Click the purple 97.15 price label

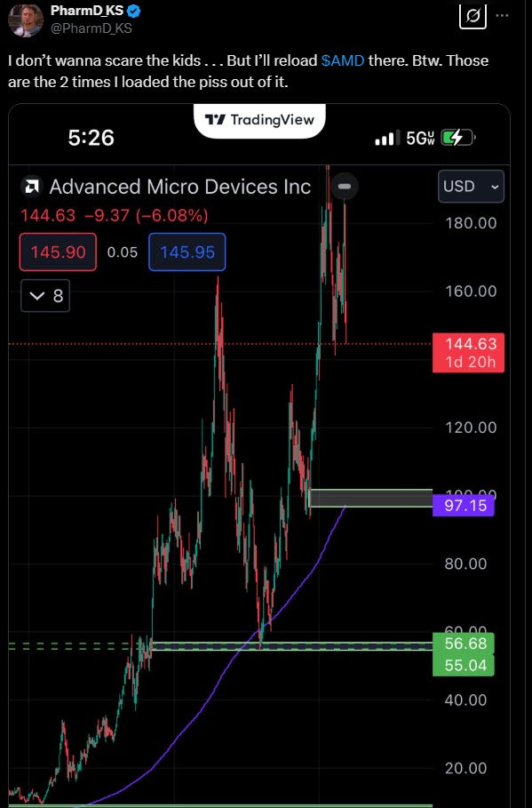click(x=463, y=505)
